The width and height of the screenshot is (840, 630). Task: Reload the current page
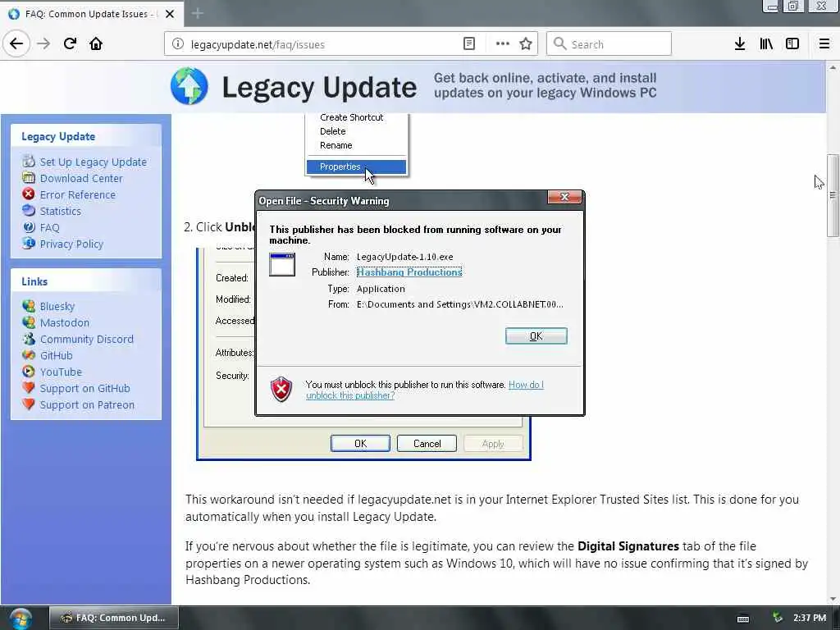(x=70, y=44)
